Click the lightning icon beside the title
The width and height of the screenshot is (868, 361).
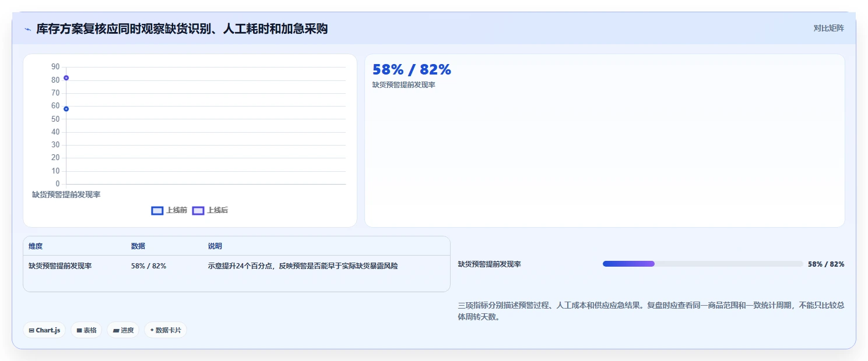tap(27, 29)
